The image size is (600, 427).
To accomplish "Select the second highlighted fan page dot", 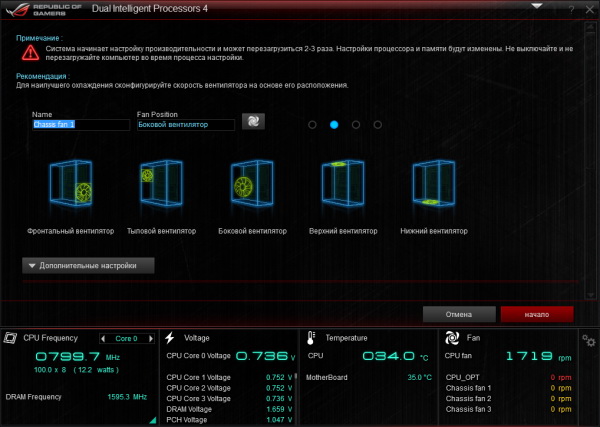I will pos(334,125).
